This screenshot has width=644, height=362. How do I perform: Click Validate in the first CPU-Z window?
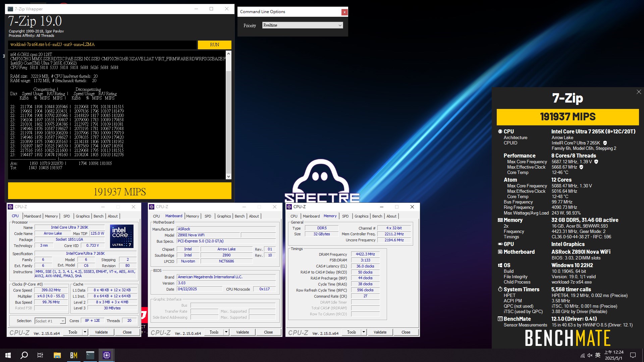point(101,332)
